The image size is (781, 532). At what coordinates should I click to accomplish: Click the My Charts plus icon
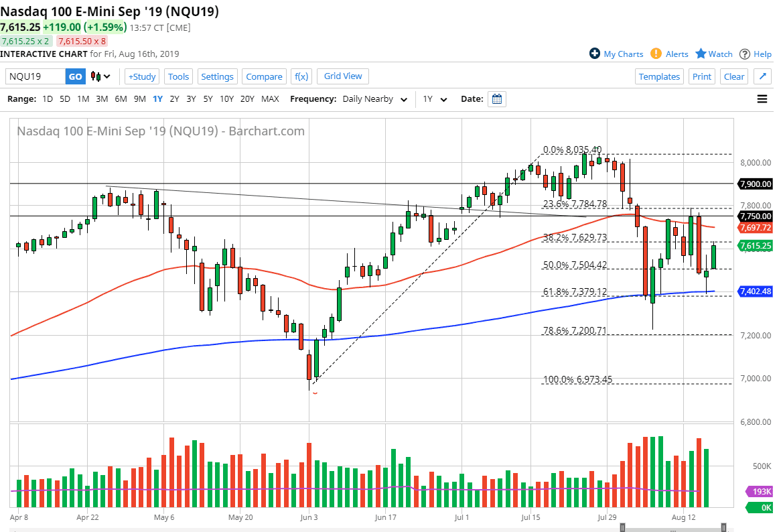coord(595,54)
